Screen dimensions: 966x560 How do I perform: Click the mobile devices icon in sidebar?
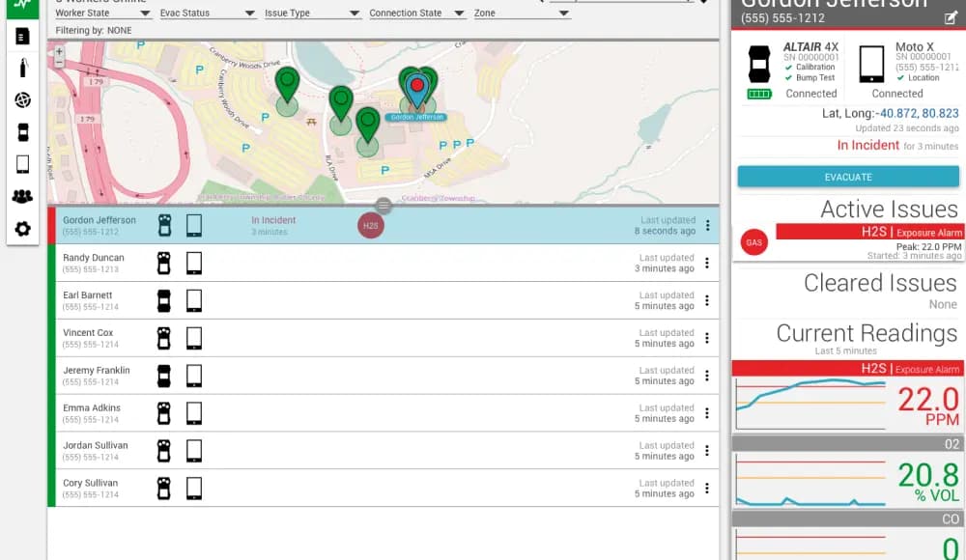[21, 164]
